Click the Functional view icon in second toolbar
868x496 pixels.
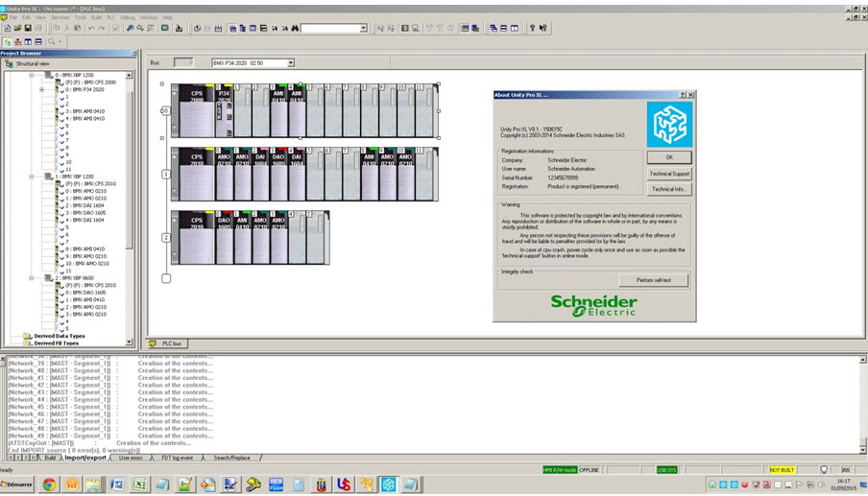(x=17, y=42)
